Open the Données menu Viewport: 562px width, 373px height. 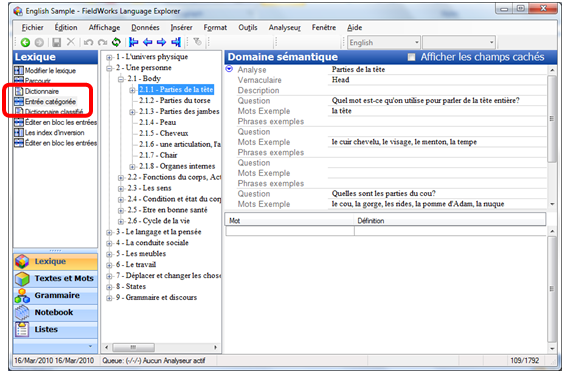(145, 28)
